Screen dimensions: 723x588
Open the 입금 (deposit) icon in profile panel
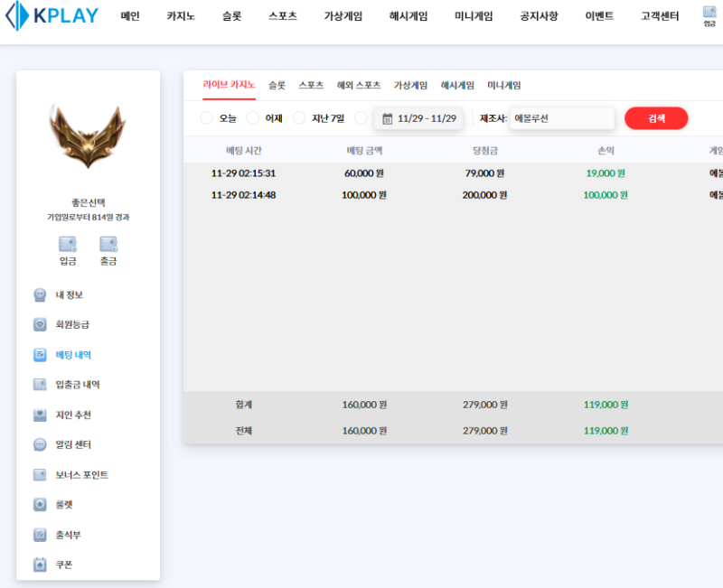tap(68, 244)
